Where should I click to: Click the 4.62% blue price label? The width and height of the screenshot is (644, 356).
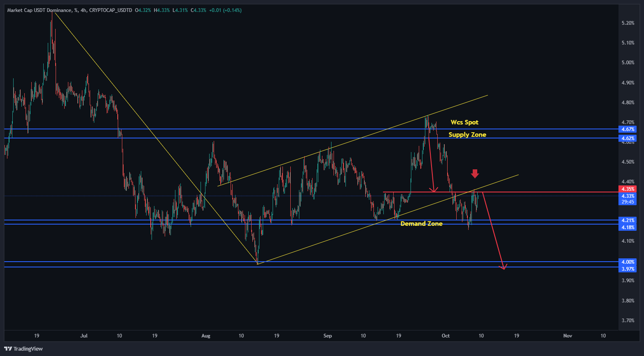pos(627,138)
